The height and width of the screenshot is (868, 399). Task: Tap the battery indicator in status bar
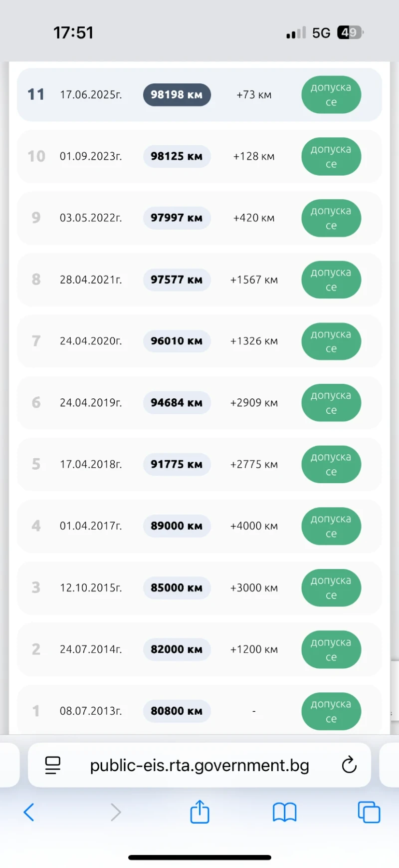(350, 33)
